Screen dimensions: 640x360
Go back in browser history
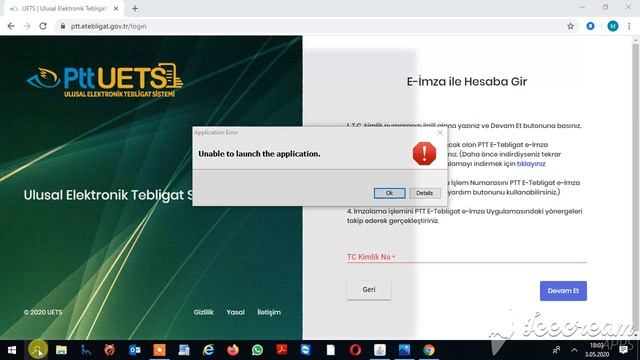coord(11,26)
